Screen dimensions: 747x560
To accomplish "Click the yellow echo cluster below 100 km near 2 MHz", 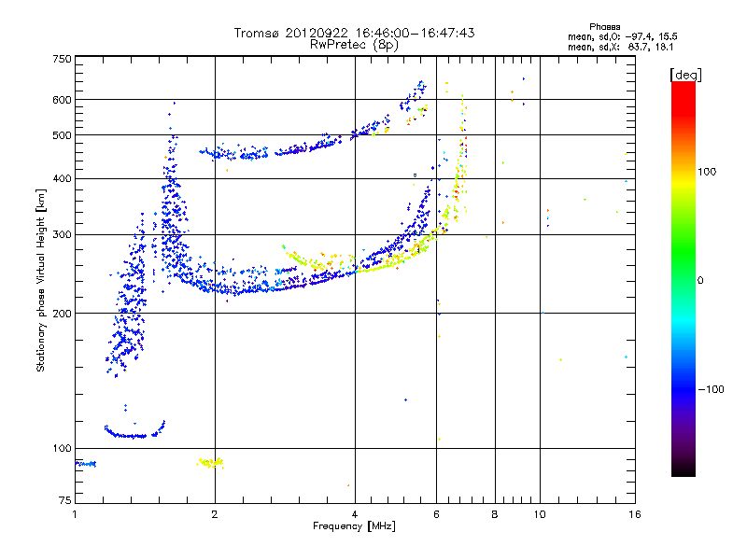I will click(210, 463).
